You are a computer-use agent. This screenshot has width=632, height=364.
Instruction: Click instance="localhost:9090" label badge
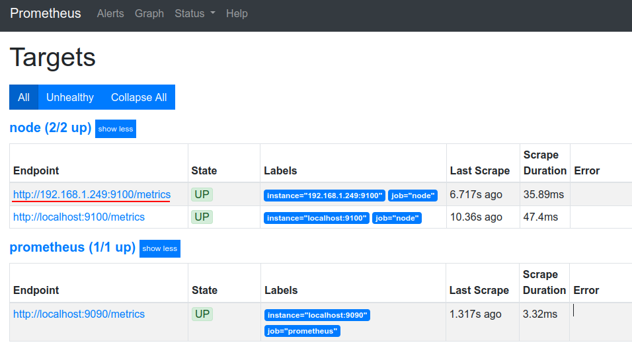(317, 315)
